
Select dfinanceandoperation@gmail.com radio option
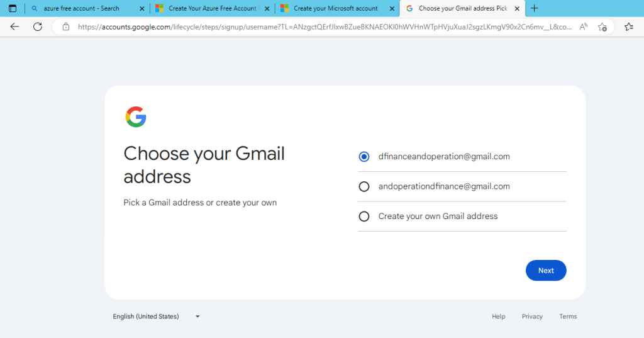coord(364,157)
